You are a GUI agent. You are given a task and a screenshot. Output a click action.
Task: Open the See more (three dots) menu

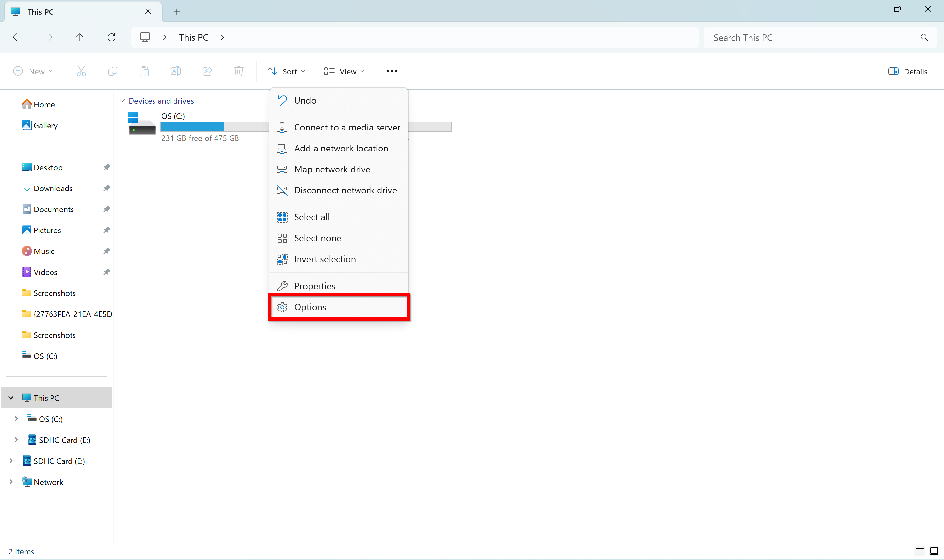tap(391, 71)
